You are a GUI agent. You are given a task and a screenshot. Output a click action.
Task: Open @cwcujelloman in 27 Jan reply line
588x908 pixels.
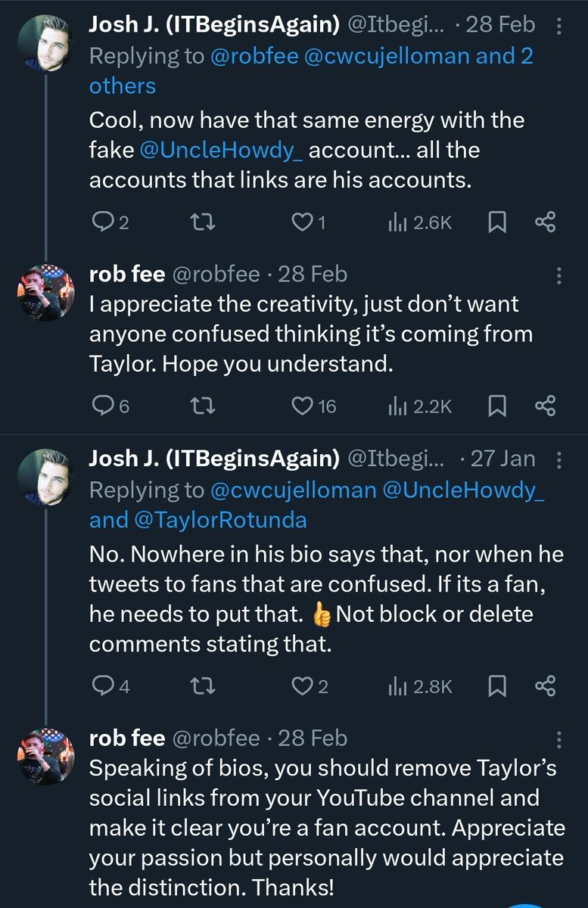point(293,490)
